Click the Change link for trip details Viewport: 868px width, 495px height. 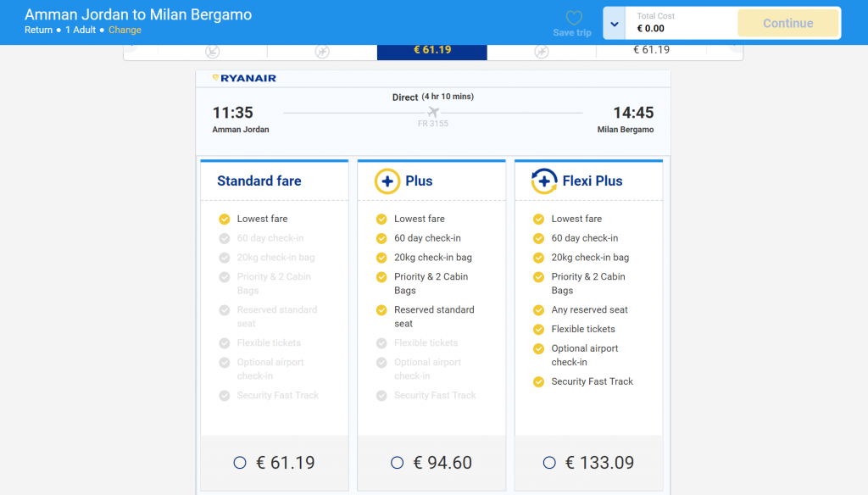[x=125, y=31]
